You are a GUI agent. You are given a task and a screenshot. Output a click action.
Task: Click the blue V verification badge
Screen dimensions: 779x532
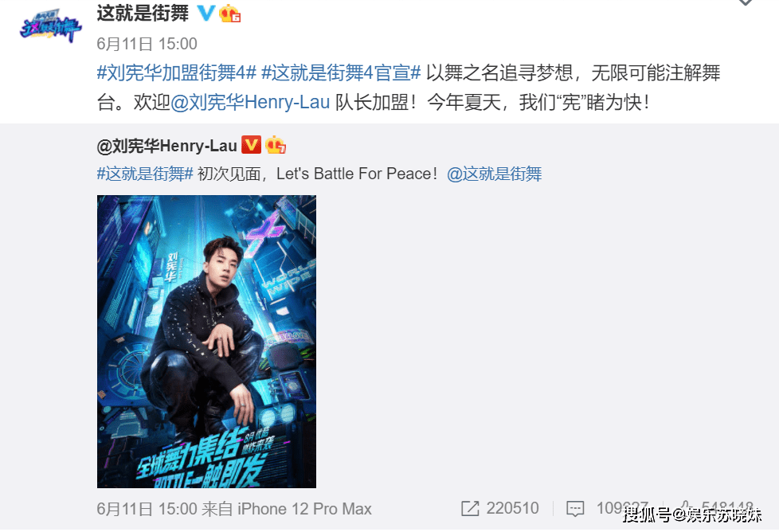[x=206, y=13]
